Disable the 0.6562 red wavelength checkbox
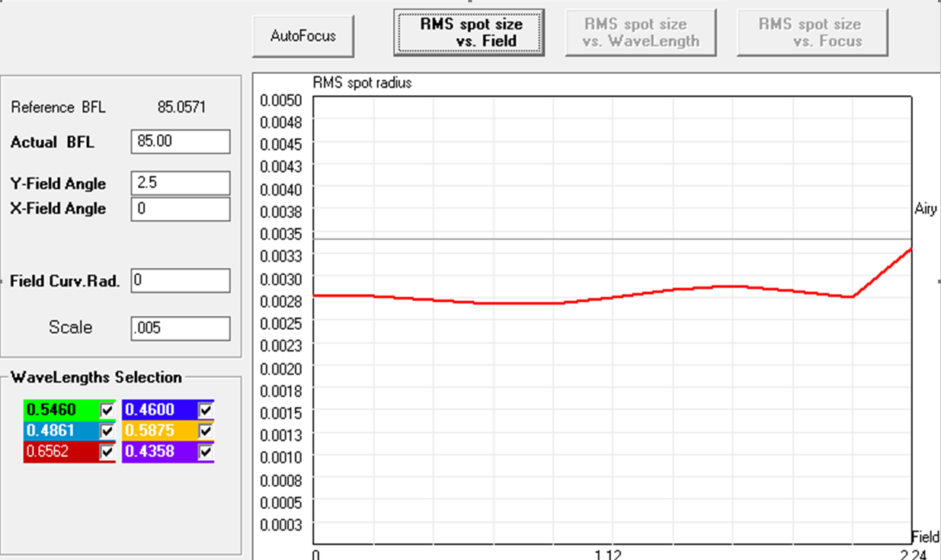Screen dimensions: 941x560 click(x=107, y=452)
